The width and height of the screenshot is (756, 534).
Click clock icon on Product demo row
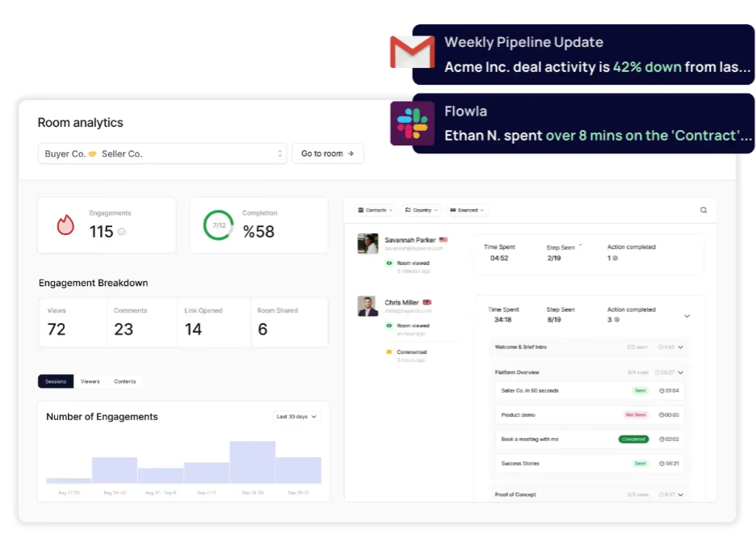coord(662,415)
